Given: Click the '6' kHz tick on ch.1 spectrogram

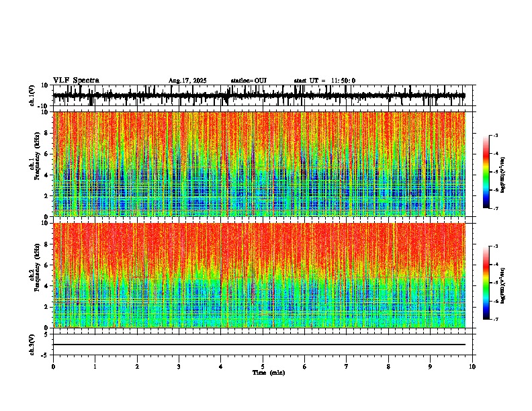Looking at the screenshot, I should [x=47, y=154].
